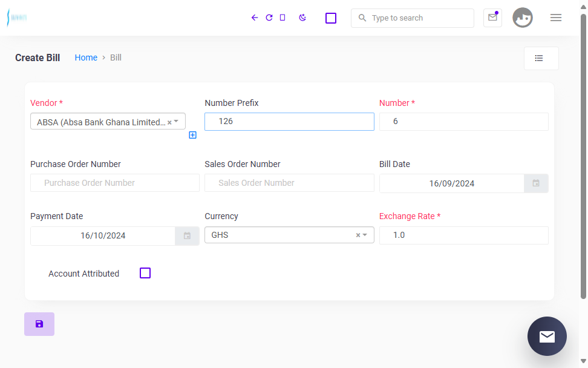The width and height of the screenshot is (588, 368).
Task: Click the page vertical scrollbar
Action: 583,156
